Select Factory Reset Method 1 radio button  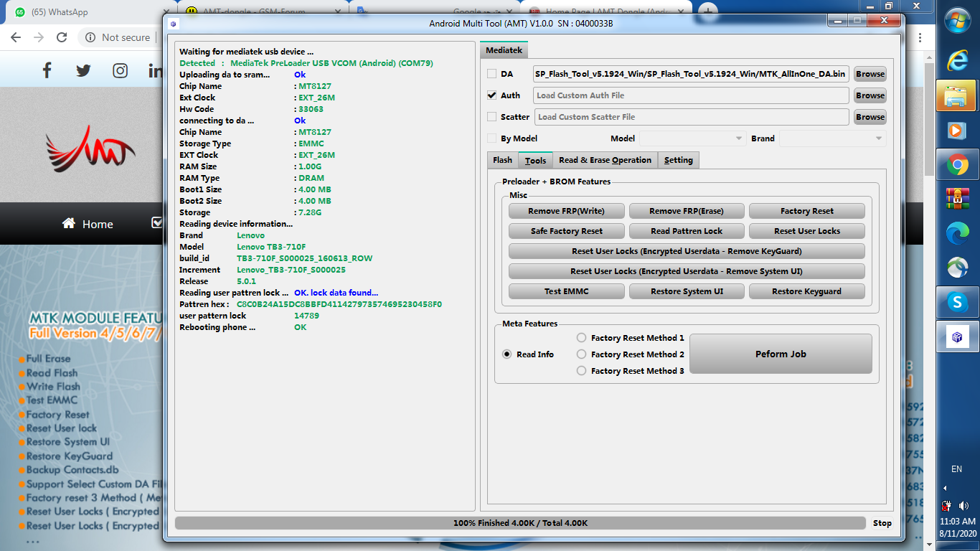582,338
